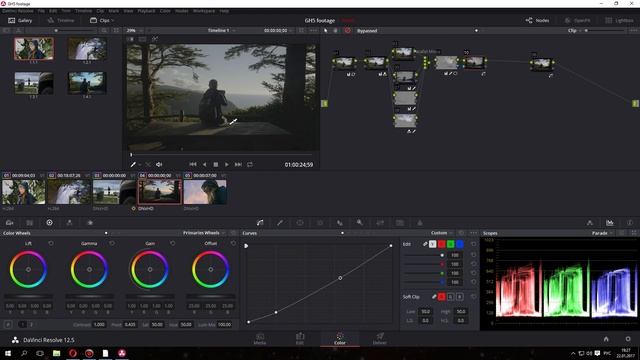Screen dimensions: 640x360
Task: Open the Help menu
Action: (x=224, y=11)
